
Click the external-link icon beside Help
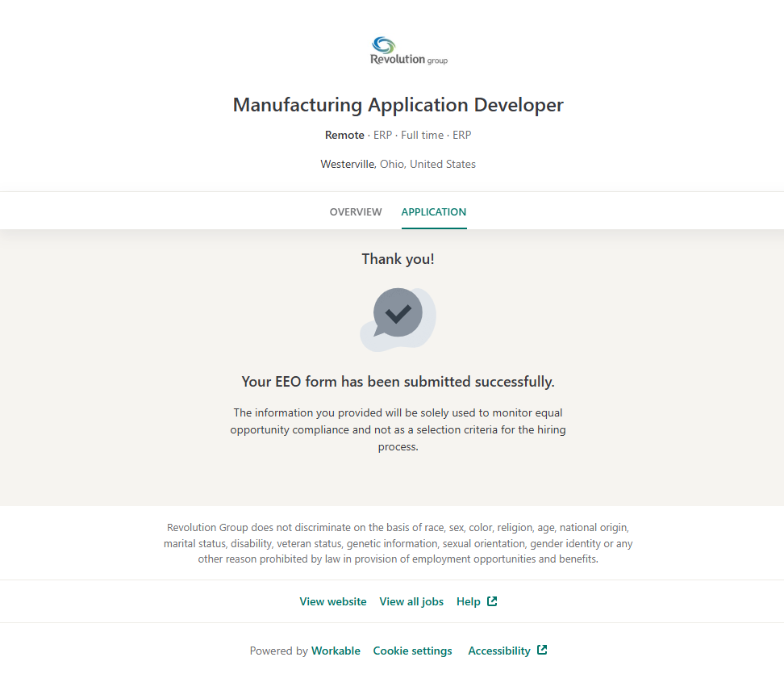click(x=492, y=601)
